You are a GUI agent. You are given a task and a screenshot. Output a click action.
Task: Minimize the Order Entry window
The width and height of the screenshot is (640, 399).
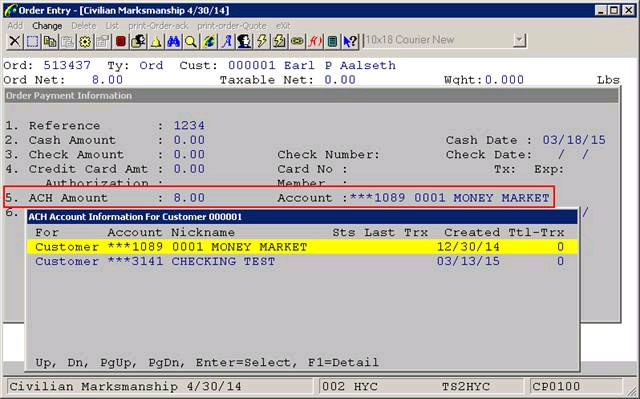pos(600,10)
